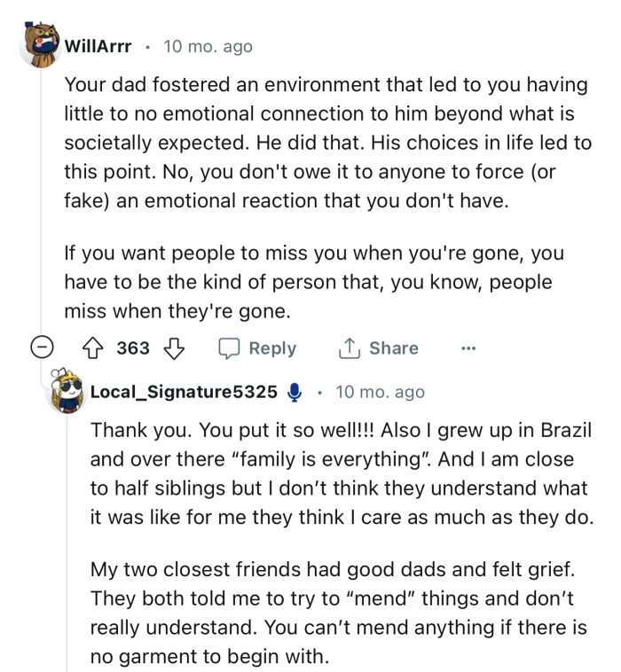Click the 363 vote count
Viewport: 621px width, 672px height.
coord(133,348)
